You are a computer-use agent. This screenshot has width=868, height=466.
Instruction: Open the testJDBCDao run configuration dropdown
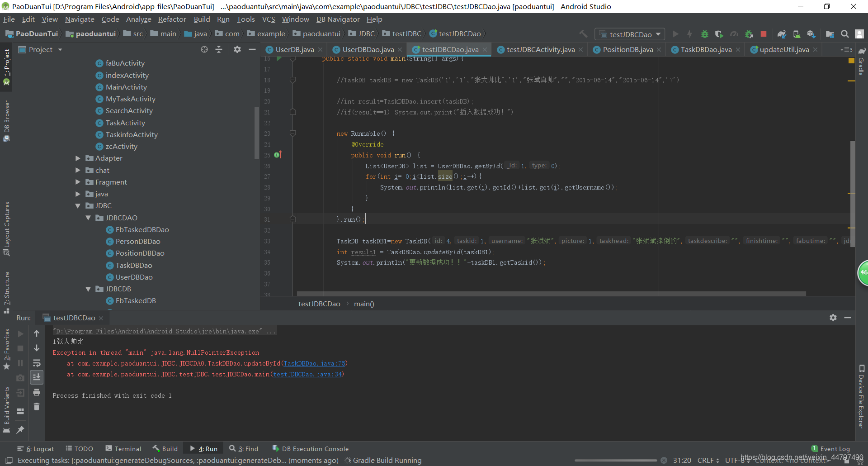[630, 34]
